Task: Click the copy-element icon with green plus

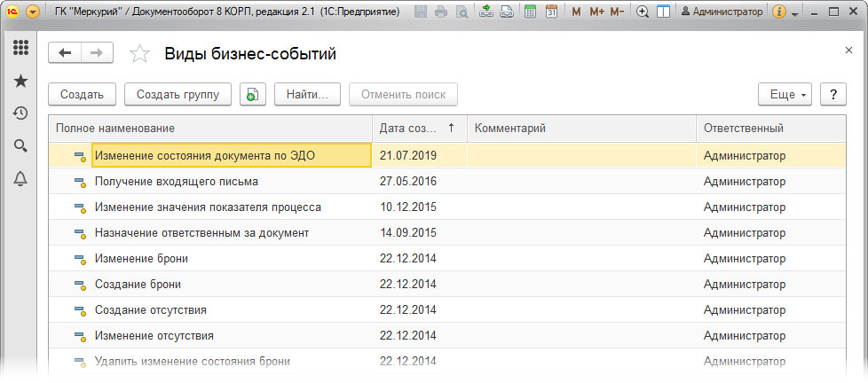Action: [x=253, y=94]
